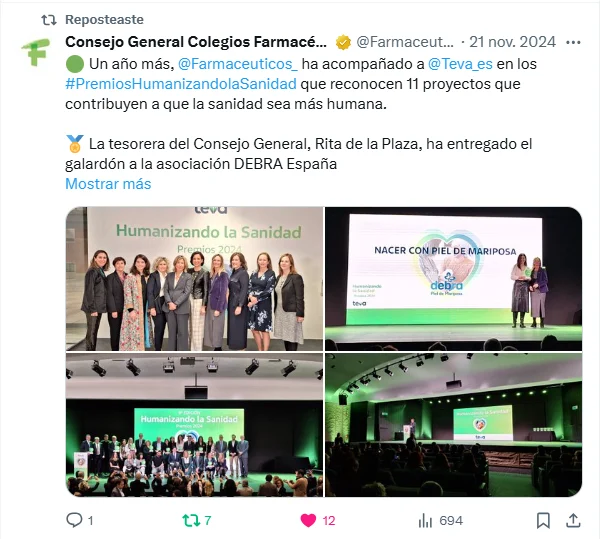Viewport: 600px width, 539px height.
Task: Click the gold verified badge
Action: (x=343, y=42)
